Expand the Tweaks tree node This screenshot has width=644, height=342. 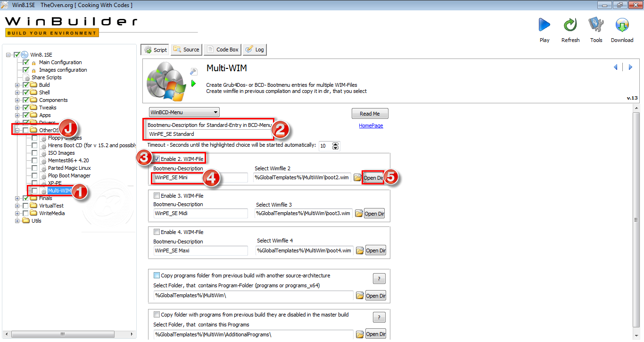[x=17, y=108]
